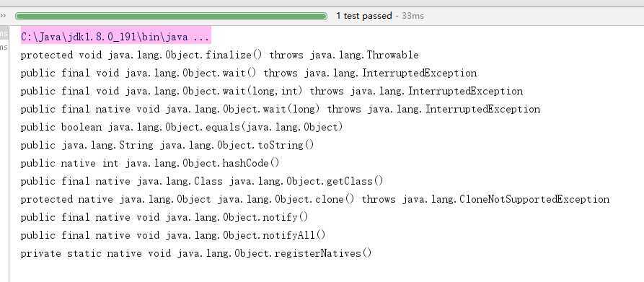This screenshot has width=644, height=282.
Task: Click the Object.notify() output line
Action: [164, 218]
